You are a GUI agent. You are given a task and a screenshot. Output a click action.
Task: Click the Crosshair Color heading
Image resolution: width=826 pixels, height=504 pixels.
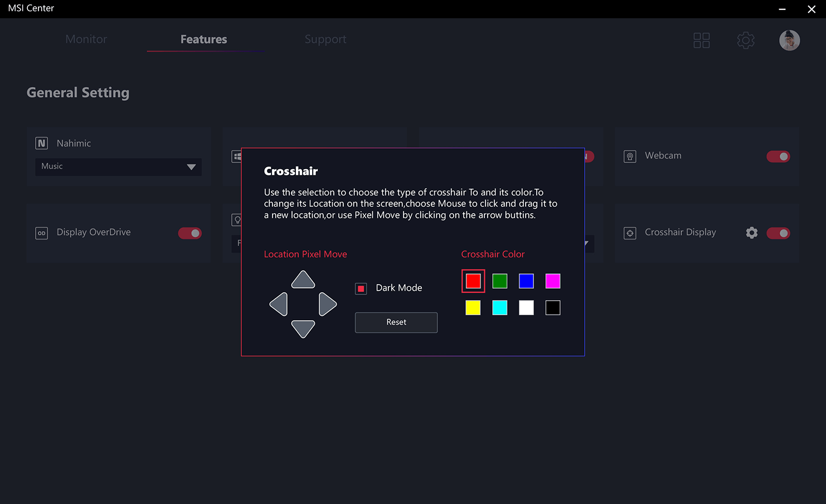[x=493, y=254]
